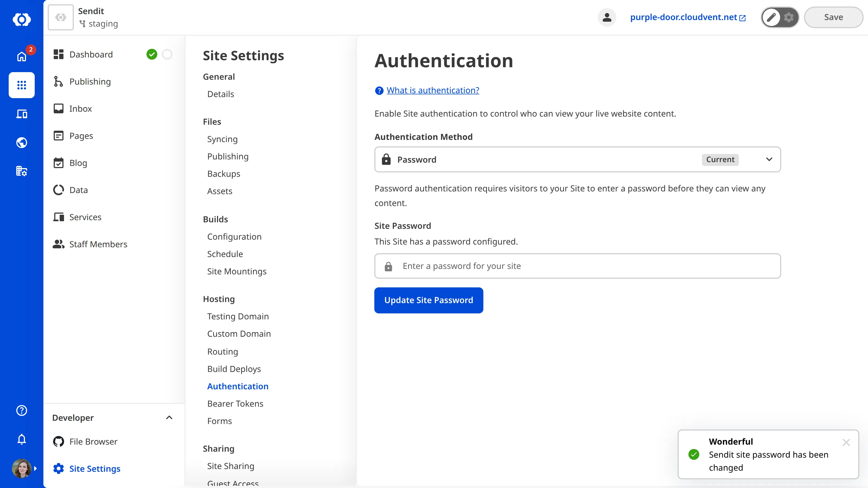
Task: Open Syncing settings
Action: [222, 139]
